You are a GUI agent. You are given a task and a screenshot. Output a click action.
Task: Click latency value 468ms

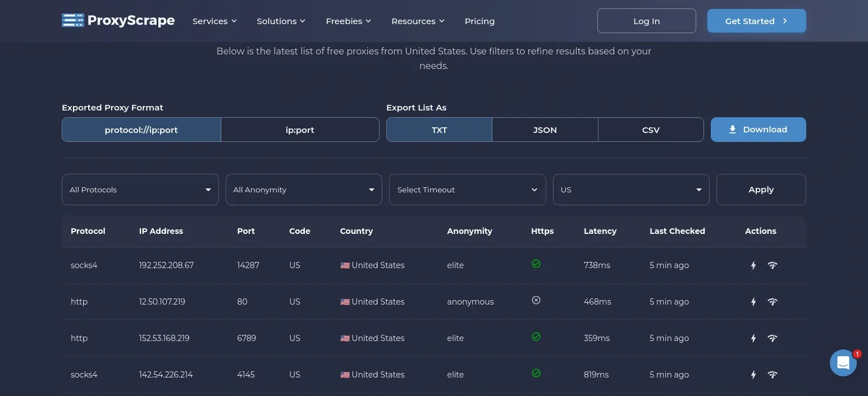click(597, 302)
